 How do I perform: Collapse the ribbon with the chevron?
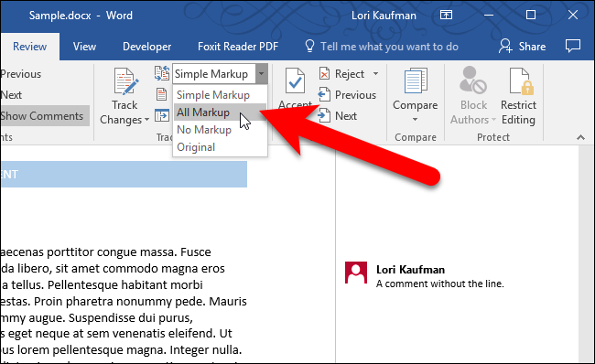pyautogui.click(x=580, y=137)
